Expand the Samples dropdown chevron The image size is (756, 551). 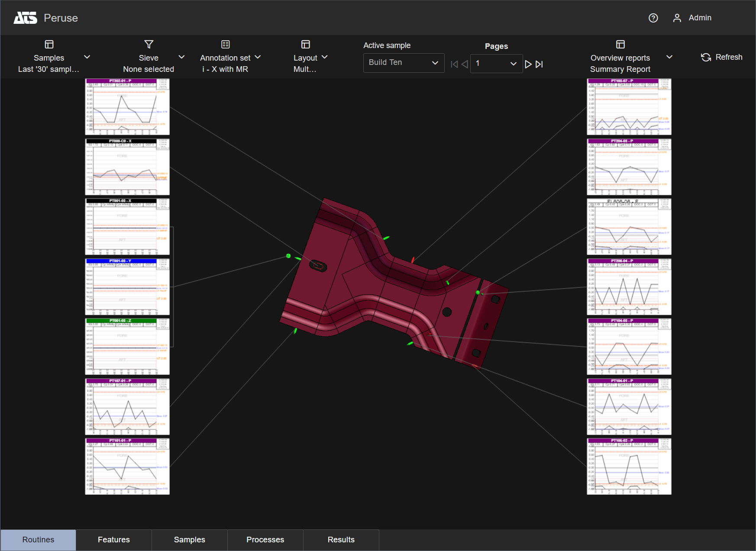pyautogui.click(x=87, y=57)
